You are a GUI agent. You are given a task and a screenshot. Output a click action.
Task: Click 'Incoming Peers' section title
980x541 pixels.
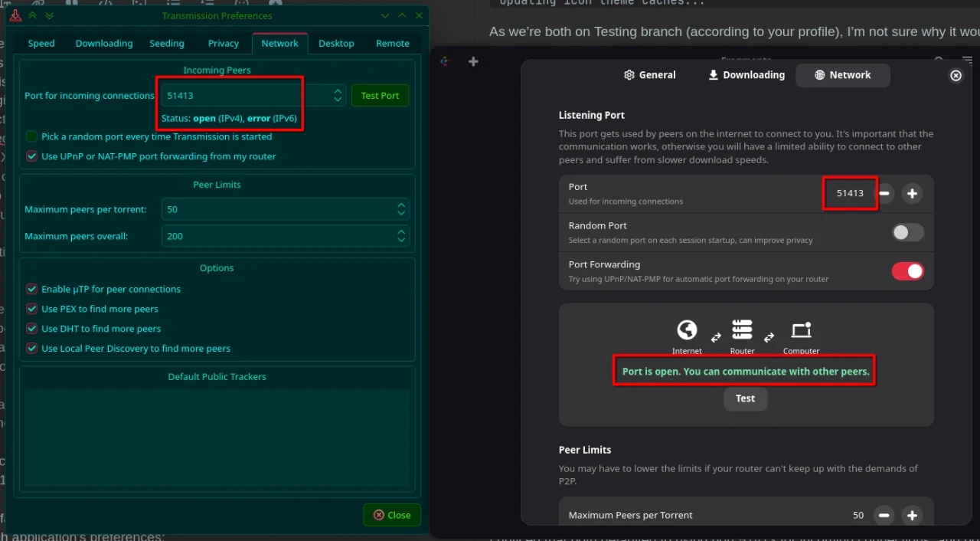217,70
